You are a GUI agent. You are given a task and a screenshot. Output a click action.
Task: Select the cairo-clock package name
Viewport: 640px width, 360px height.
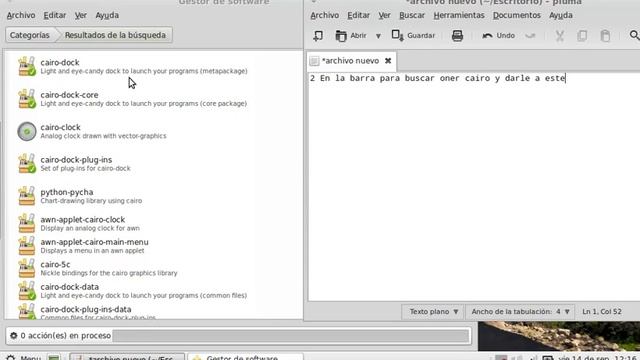tap(60, 127)
